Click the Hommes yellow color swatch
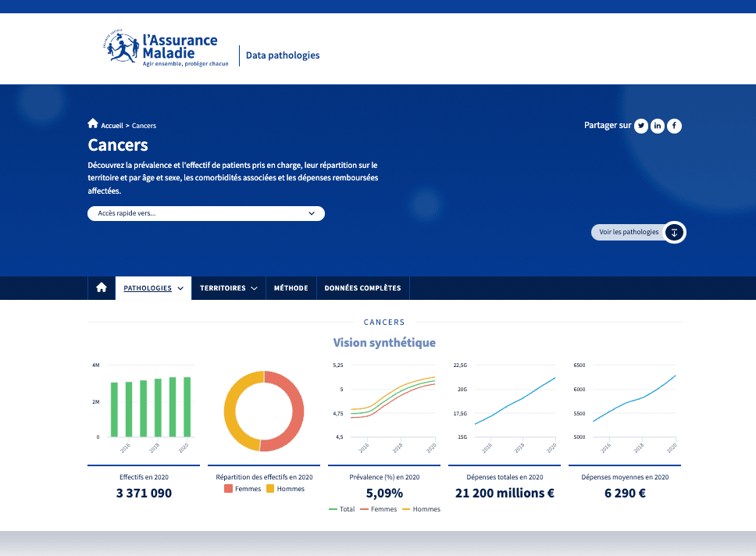Screen dimensions: 756x556 tap(270, 489)
